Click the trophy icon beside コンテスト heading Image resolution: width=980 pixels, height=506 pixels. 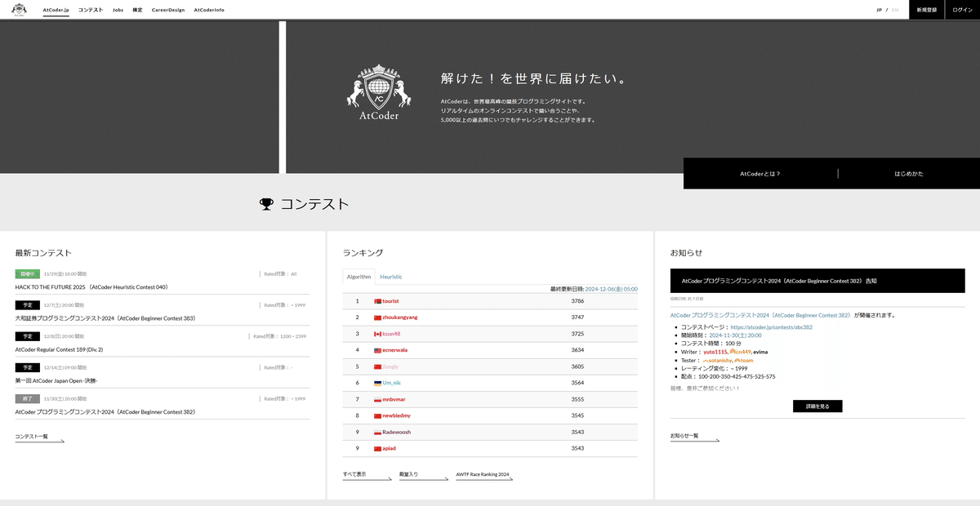point(266,204)
